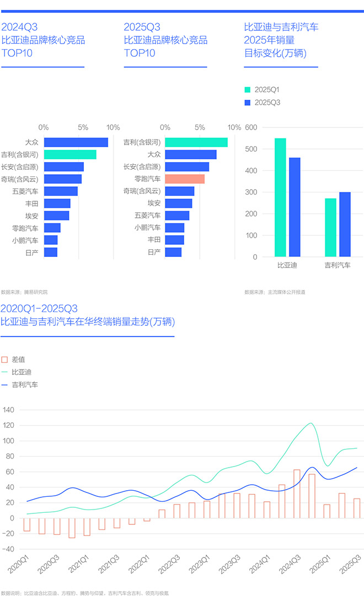
Task: Select the 埃安 bar in 2024Q3 chart
Action: (56, 216)
